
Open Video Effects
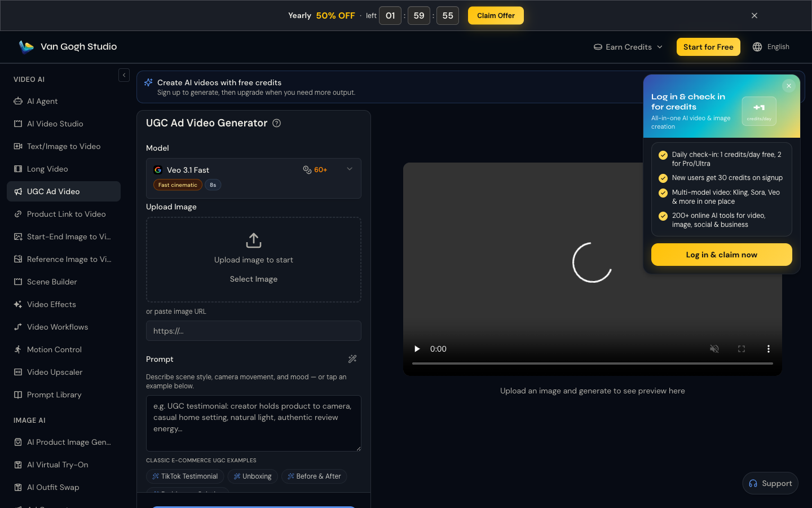[64, 304]
